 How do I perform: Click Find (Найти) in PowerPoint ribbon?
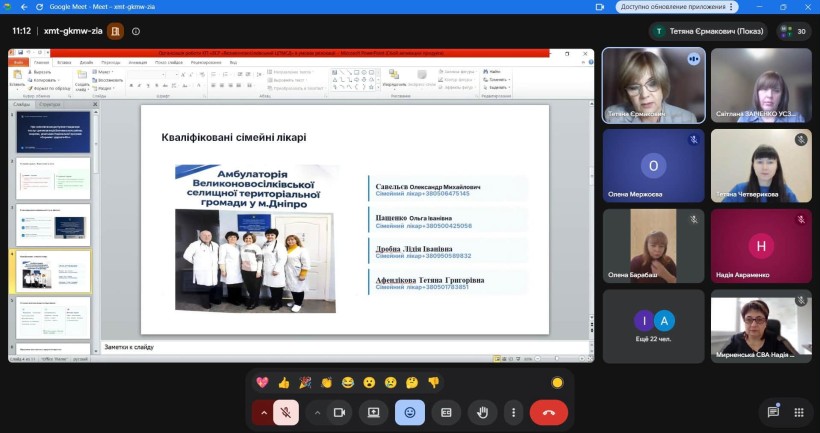pos(493,72)
